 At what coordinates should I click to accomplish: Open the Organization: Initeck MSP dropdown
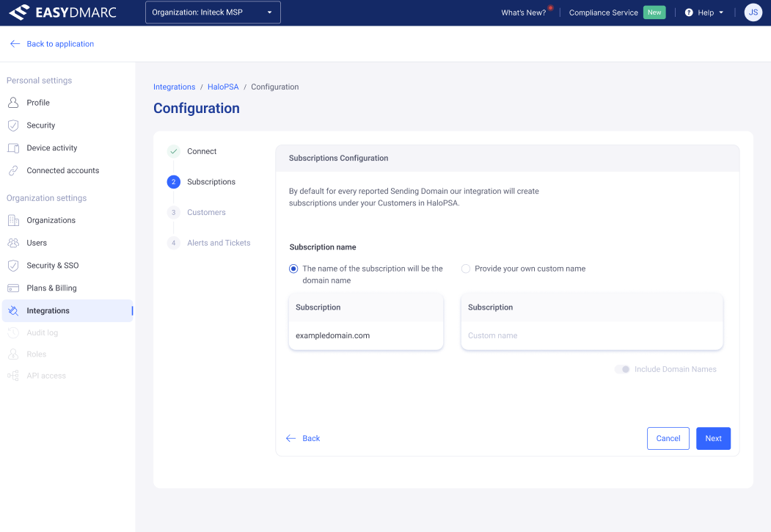[213, 12]
